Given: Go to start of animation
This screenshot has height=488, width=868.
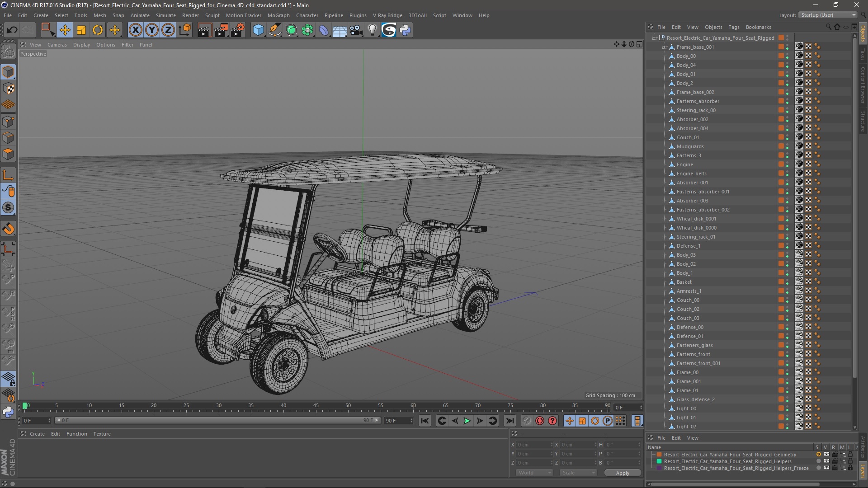Looking at the screenshot, I should (x=425, y=421).
